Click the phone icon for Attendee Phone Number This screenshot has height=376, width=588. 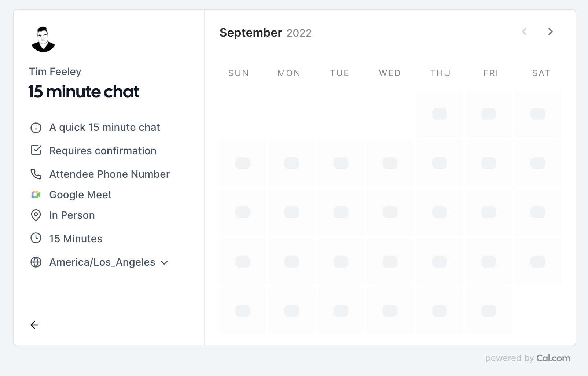click(36, 174)
